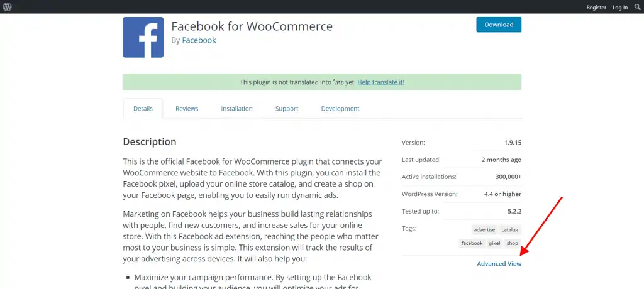Choose the shop tag
The image size is (644, 289).
[x=512, y=243]
